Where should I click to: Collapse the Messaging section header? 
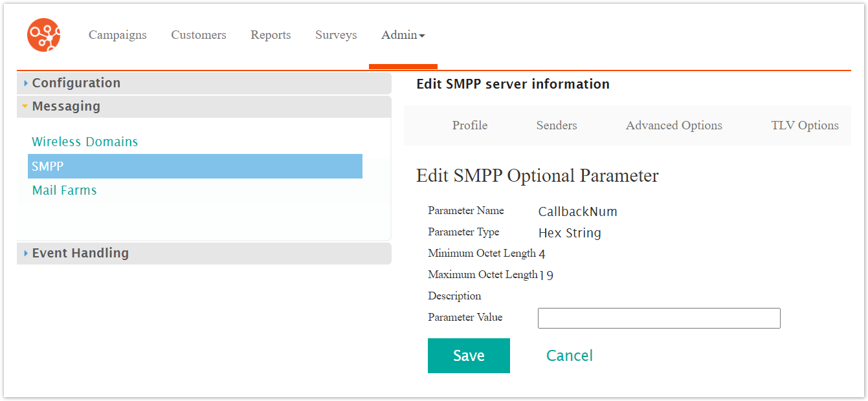[66, 106]
